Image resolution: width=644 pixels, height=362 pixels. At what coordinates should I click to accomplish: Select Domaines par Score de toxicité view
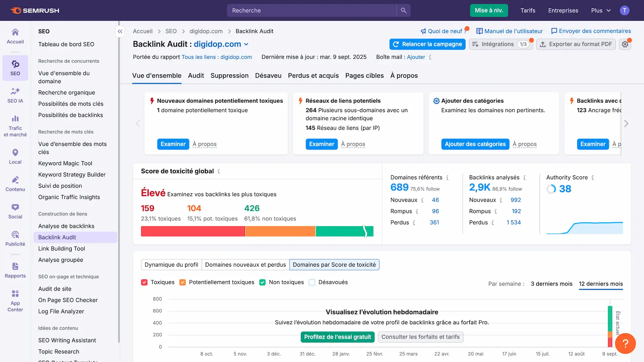(x=334, y=265)
